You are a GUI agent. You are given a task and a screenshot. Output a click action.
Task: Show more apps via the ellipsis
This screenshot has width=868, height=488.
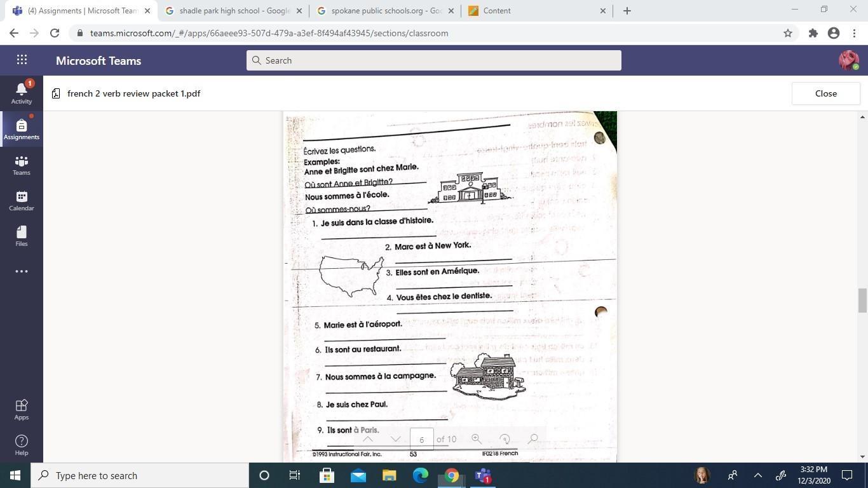click(x=22, y=271)
